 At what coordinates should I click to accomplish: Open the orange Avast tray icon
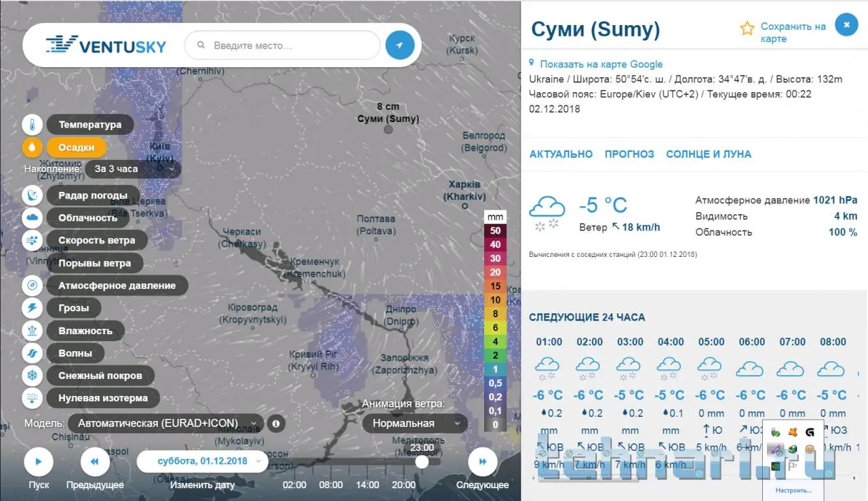tap(792, 432)
